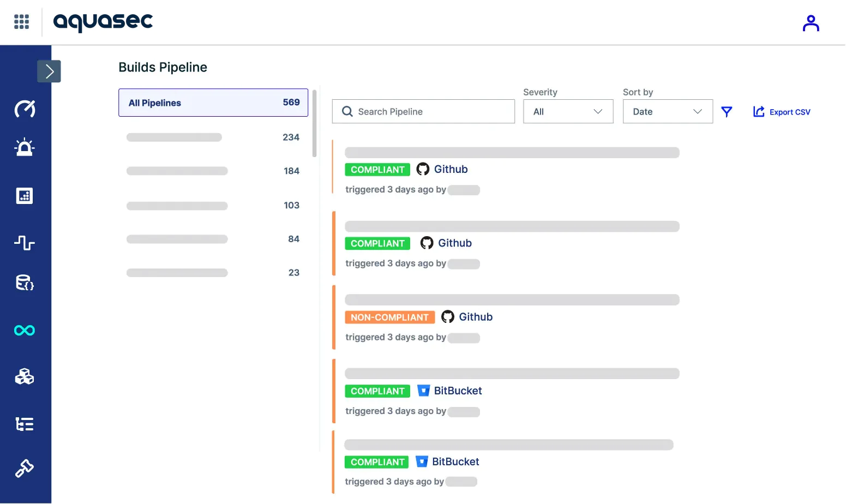This screenshot has width=846, height=504.
Task: Open the apps grid menu
Action: 21,22
